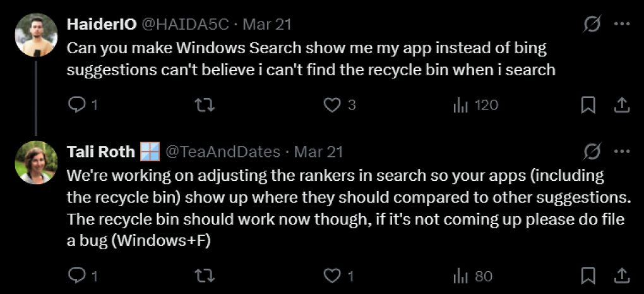
Task: Open Grok icon on Tali Roth's reply
Action: (593, 151)
